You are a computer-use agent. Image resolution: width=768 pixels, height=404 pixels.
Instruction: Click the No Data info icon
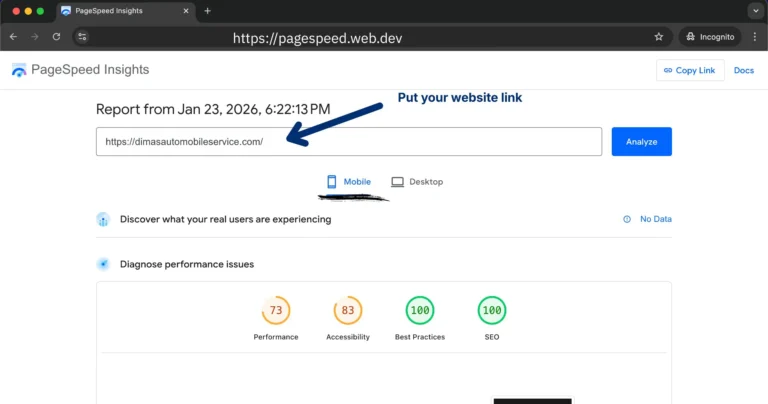pyautogui.click(x=627, y=219)
